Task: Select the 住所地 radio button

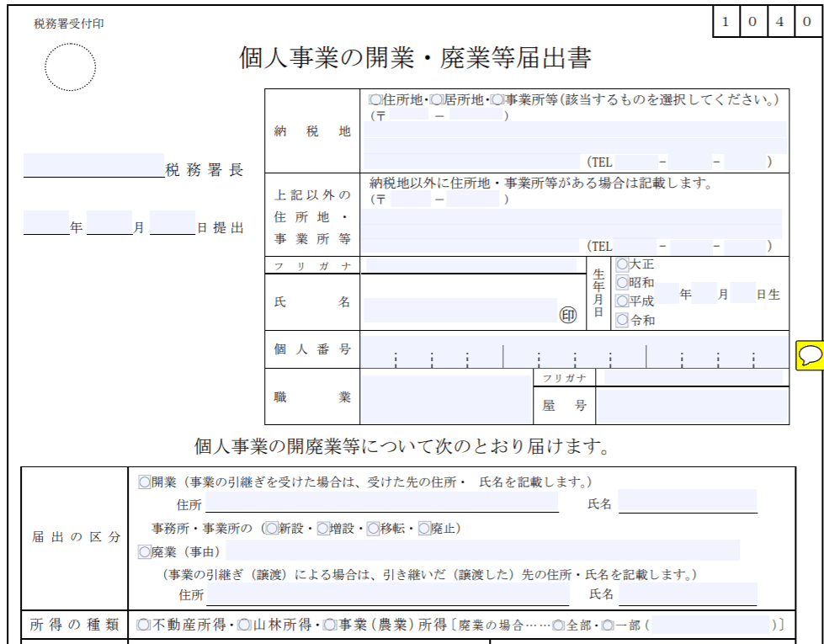Action: click(x=375, y=100)
